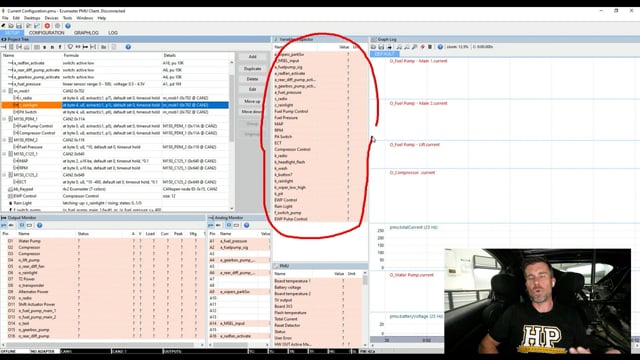Click the help icon in Analog Monitor toolbar

tap(247, 225)
